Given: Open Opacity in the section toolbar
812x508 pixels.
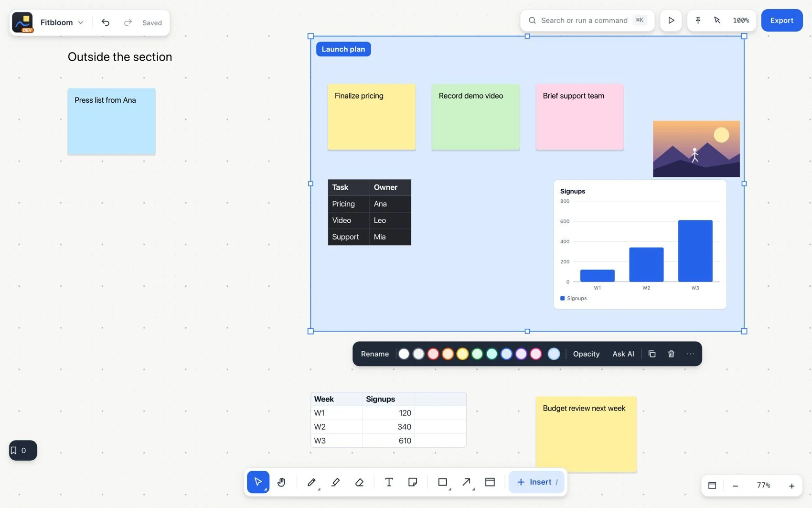Looking at the screenshot, I should (x=586, y=354).
